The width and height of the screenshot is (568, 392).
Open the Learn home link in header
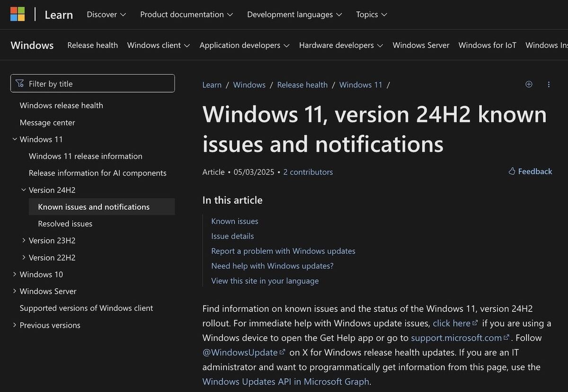pos(59,15)
